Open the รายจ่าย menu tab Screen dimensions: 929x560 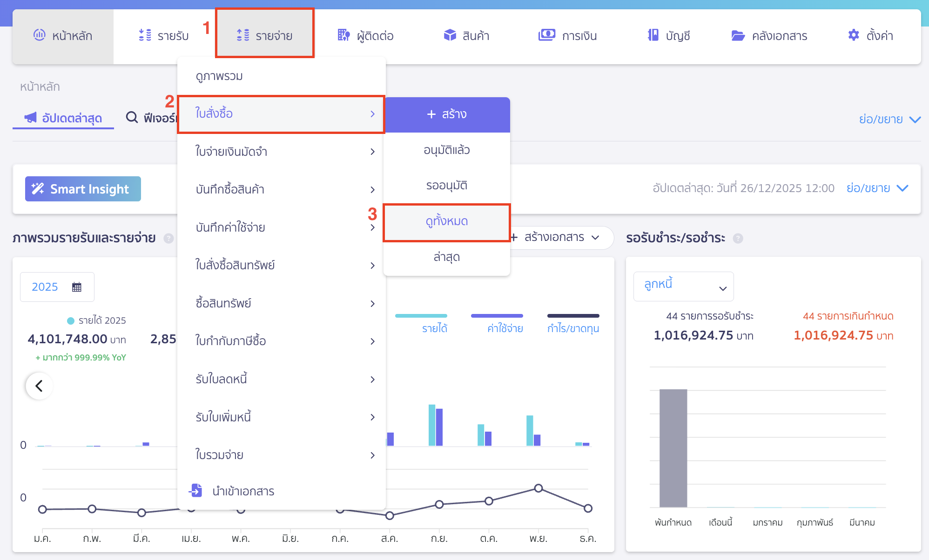pyautogui.click(x=264, y=35)
